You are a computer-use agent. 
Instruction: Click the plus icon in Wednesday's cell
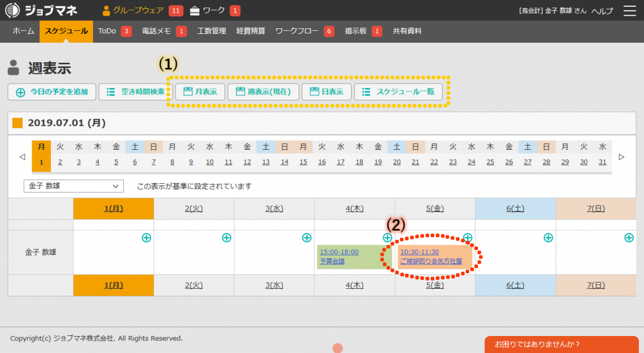pyautogui.click(x=307, y=237)
